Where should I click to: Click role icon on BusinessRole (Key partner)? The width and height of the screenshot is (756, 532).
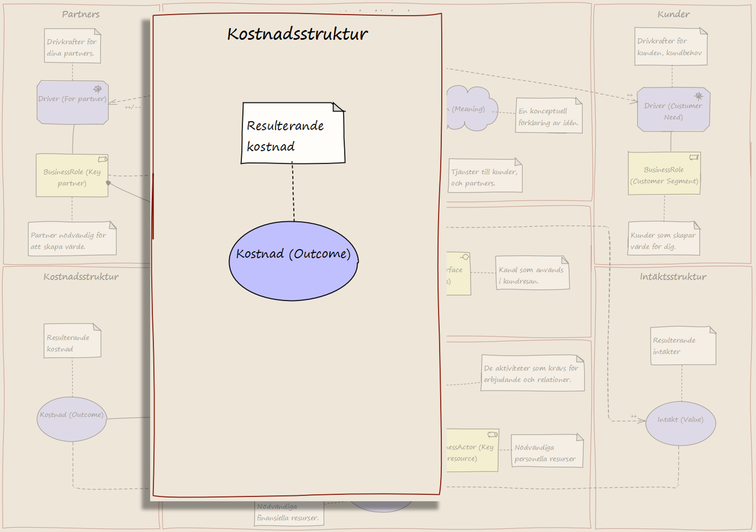click(x=102, y=159)
